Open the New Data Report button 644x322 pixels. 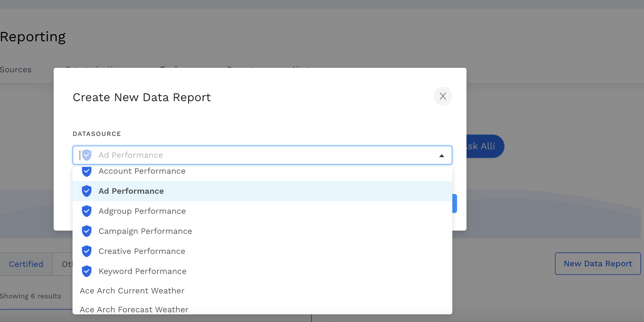click(598, 264)
